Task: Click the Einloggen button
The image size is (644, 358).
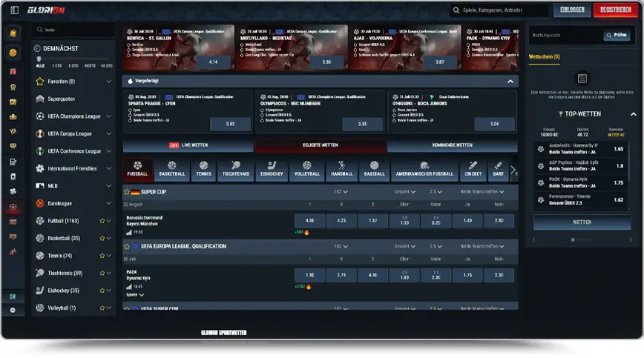Action: (x=572, y=10)
